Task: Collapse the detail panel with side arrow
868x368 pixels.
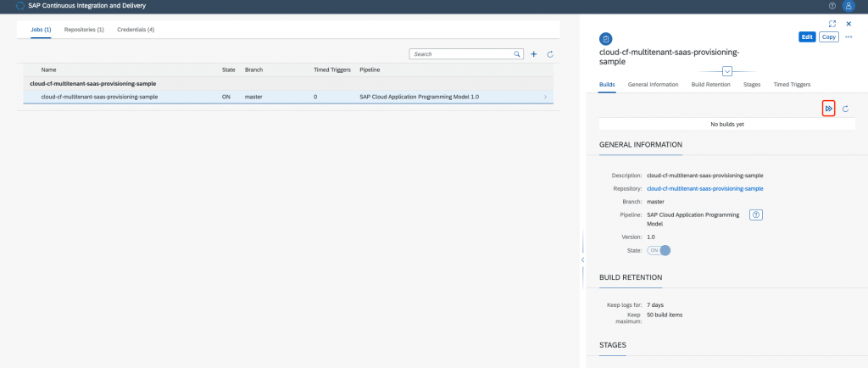Action: [x=582, y=259]
